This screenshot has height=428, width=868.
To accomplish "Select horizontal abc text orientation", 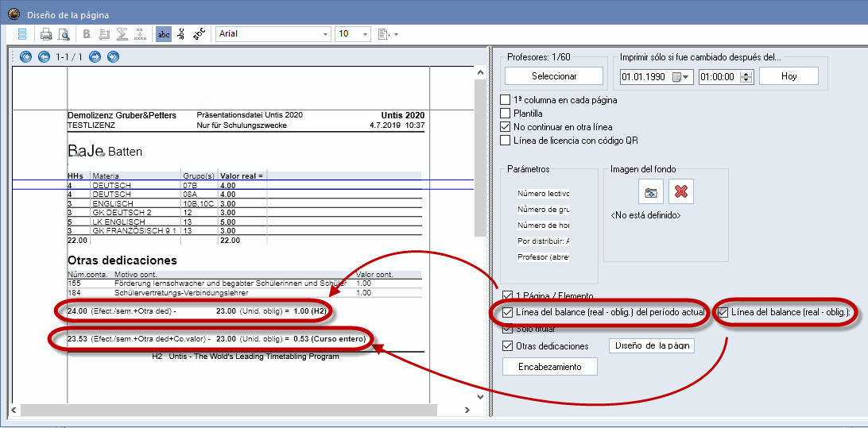I will pyautogui.click(x=164, y=34).
